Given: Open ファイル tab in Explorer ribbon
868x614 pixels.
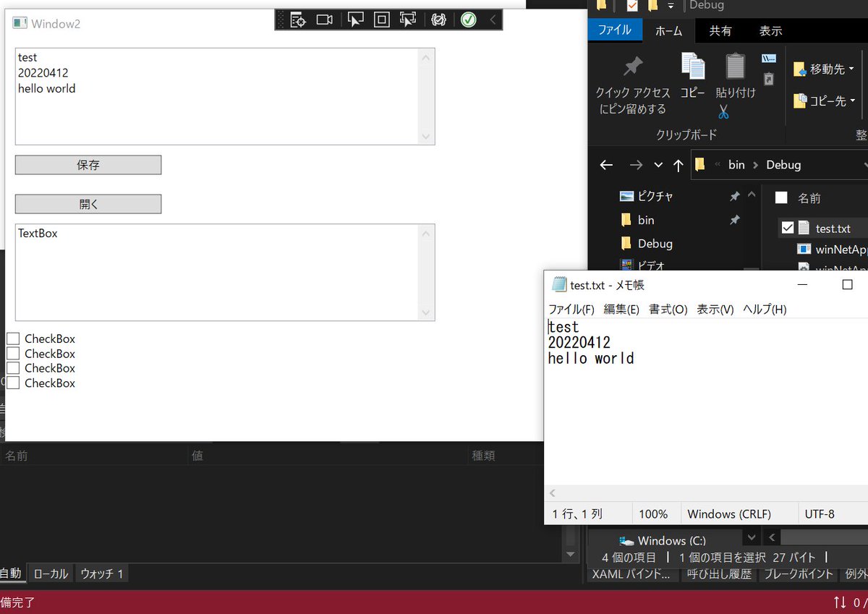Looking at the screenshot, I should 614,30.
